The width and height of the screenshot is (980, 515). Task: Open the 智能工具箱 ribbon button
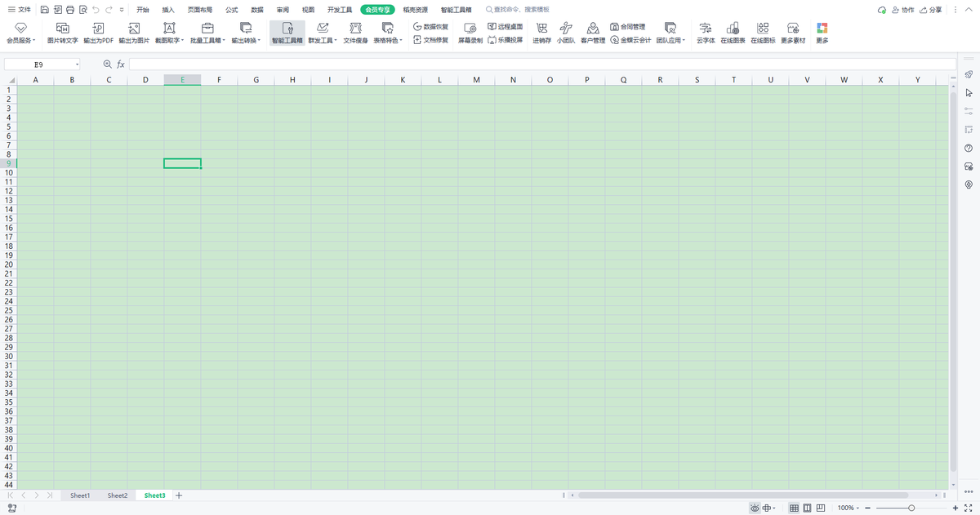287,33
